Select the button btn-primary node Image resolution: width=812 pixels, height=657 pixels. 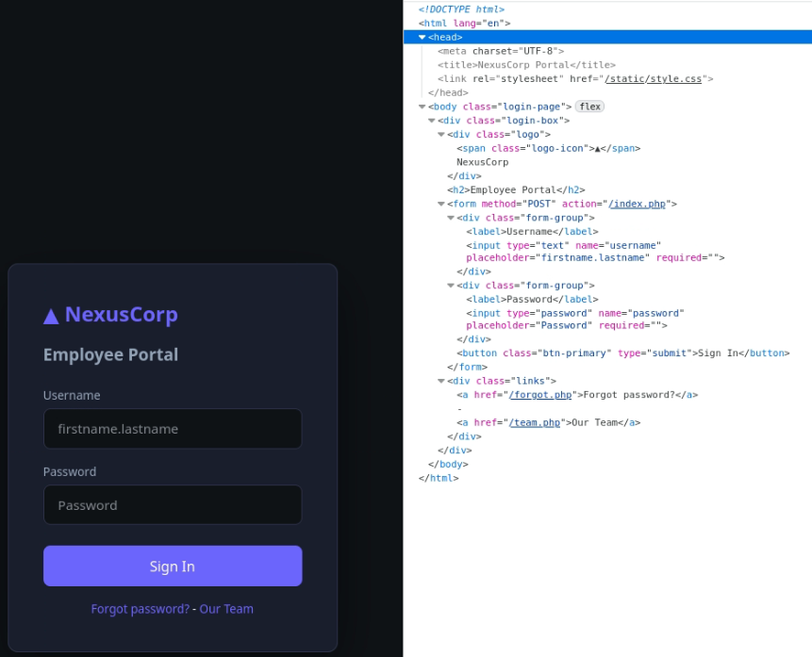[623, 353]
